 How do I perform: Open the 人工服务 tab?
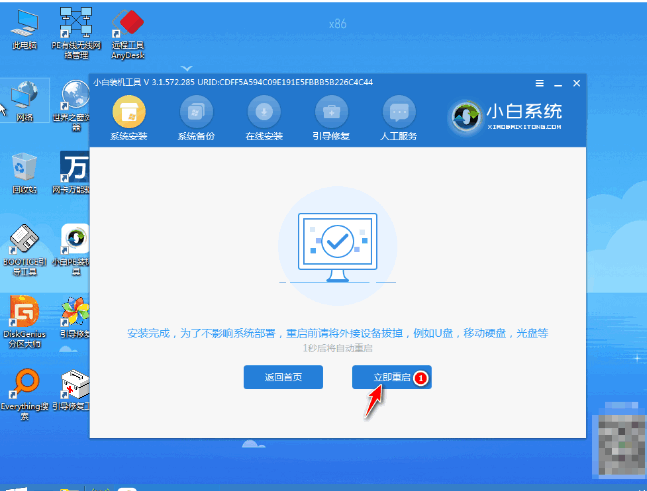399,118
